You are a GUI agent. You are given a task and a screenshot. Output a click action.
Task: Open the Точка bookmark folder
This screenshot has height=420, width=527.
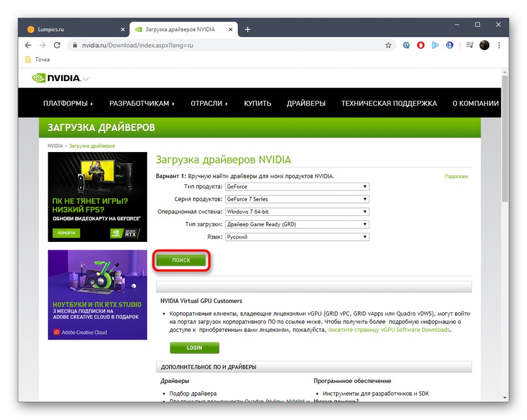click(38, 59)
